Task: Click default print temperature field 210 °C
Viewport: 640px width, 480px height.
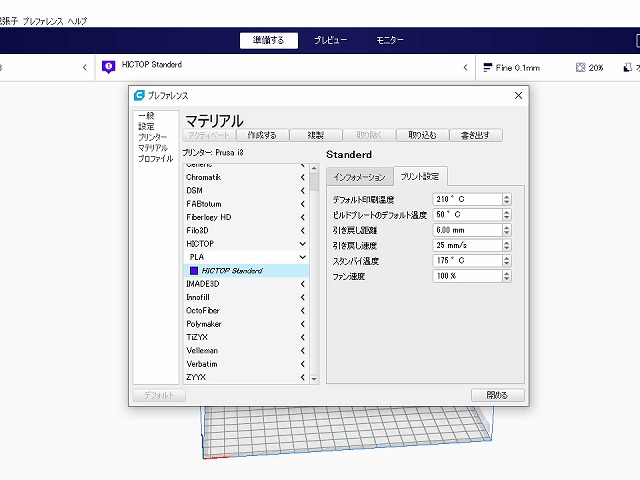Action: point(467,199)
